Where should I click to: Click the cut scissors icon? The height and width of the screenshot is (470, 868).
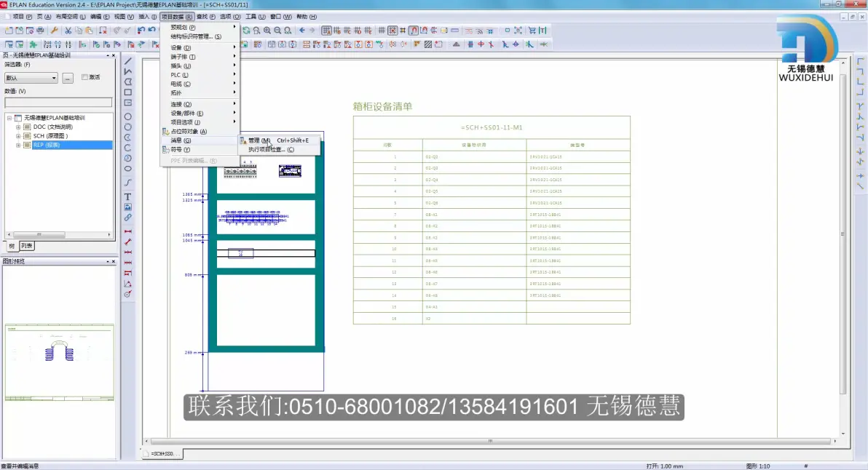pos(68,31)
